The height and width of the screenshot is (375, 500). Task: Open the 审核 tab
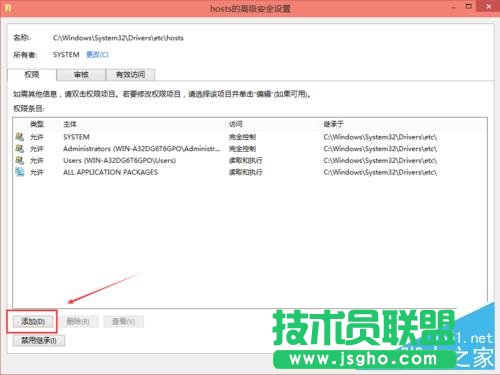point(81,75)
